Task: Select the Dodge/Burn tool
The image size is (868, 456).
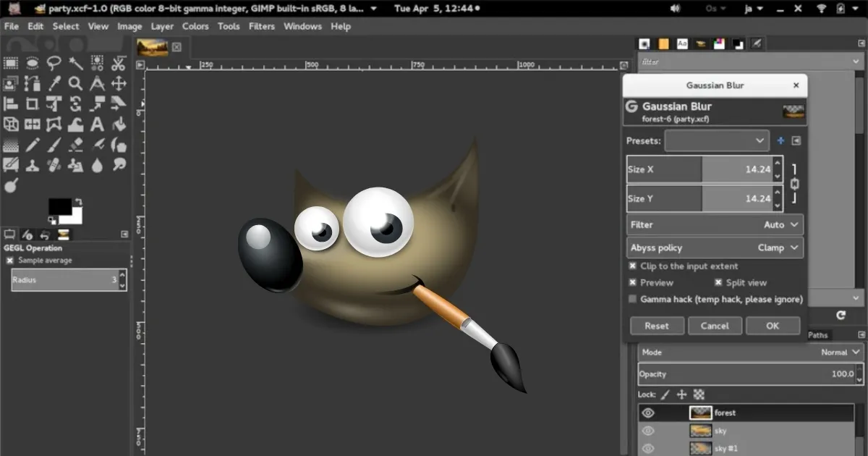Action: click(11, 186)
